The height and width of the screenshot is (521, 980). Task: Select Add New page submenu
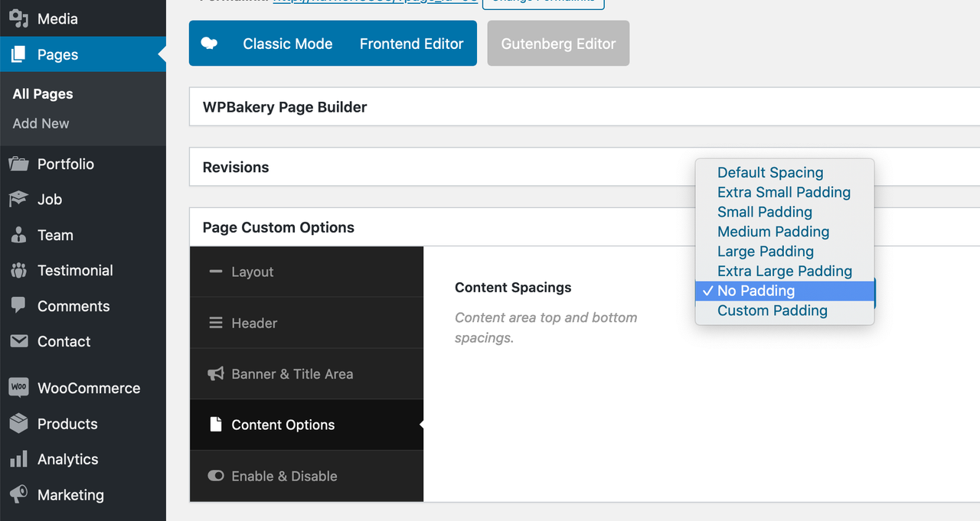tap(41, 123)
